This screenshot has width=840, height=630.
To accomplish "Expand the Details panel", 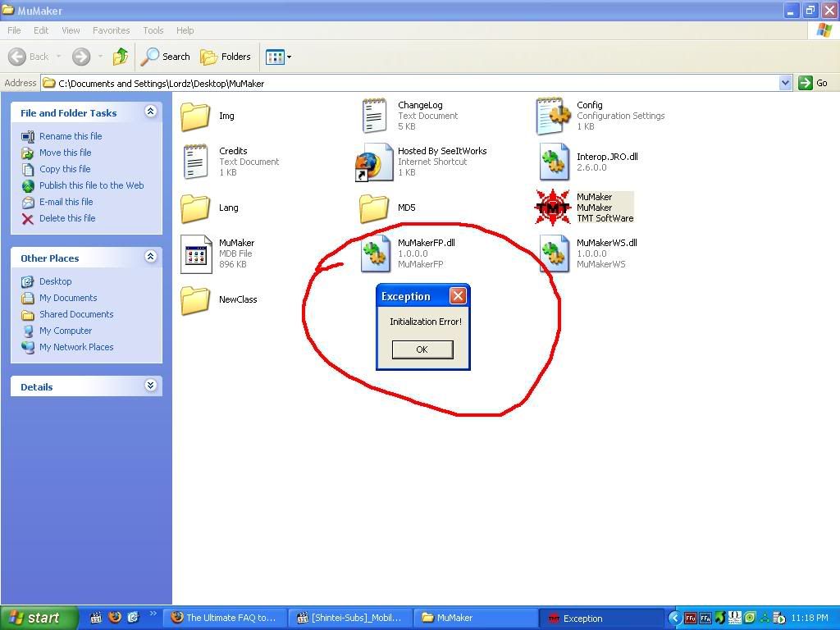I will (x=150, y=386).
